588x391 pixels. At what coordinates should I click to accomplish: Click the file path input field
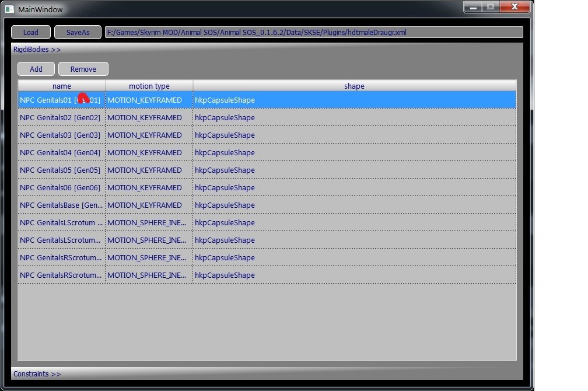click(314, 32)
